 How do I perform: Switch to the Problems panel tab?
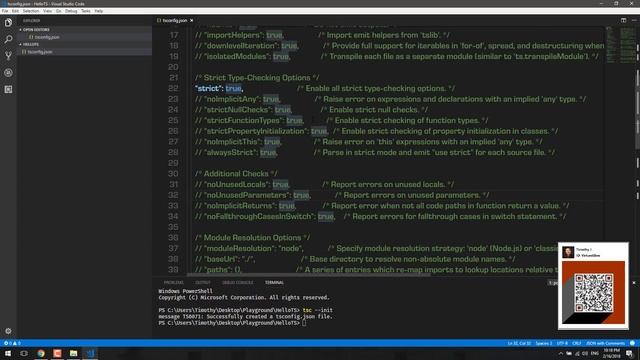click(173, 282)
